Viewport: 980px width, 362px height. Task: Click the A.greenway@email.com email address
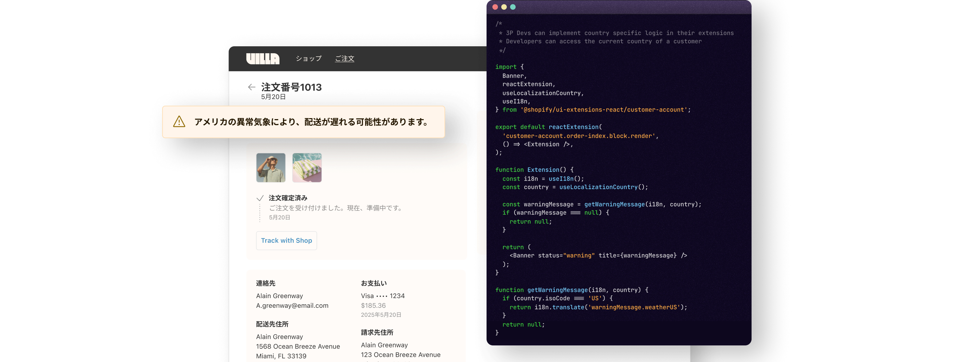[x=292, y=305]
